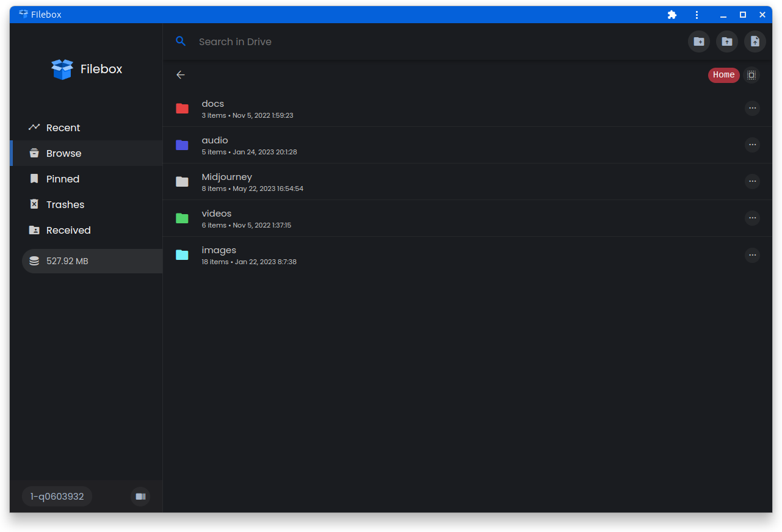Enable multi-select mode with dotted square icon
782x532 pixels.
point(751,74)
